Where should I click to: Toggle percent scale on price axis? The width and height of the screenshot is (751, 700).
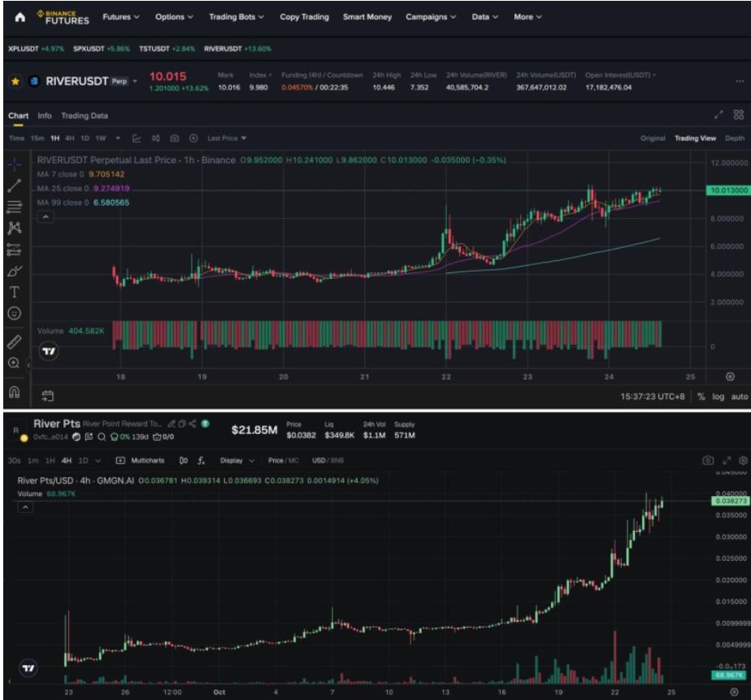pyautogui.click(x=700, y=396)
